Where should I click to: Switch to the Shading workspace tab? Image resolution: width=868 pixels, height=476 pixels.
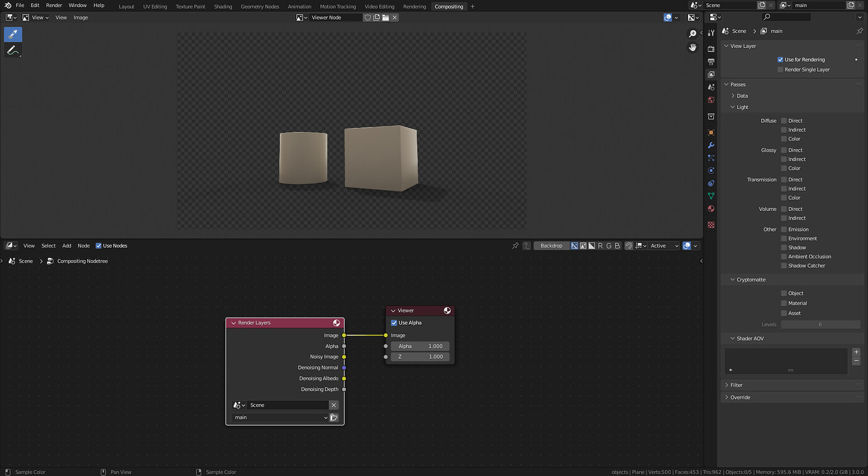223,6
